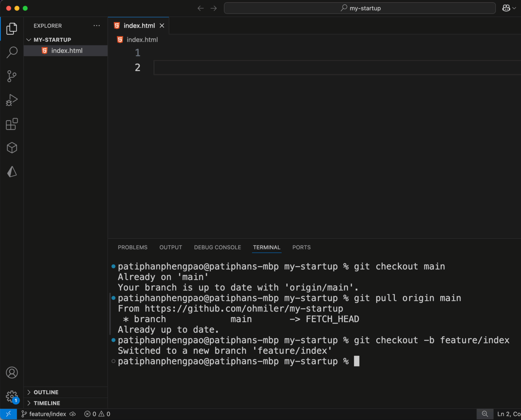Open the Manage settings gear

(x=12, y=396)
